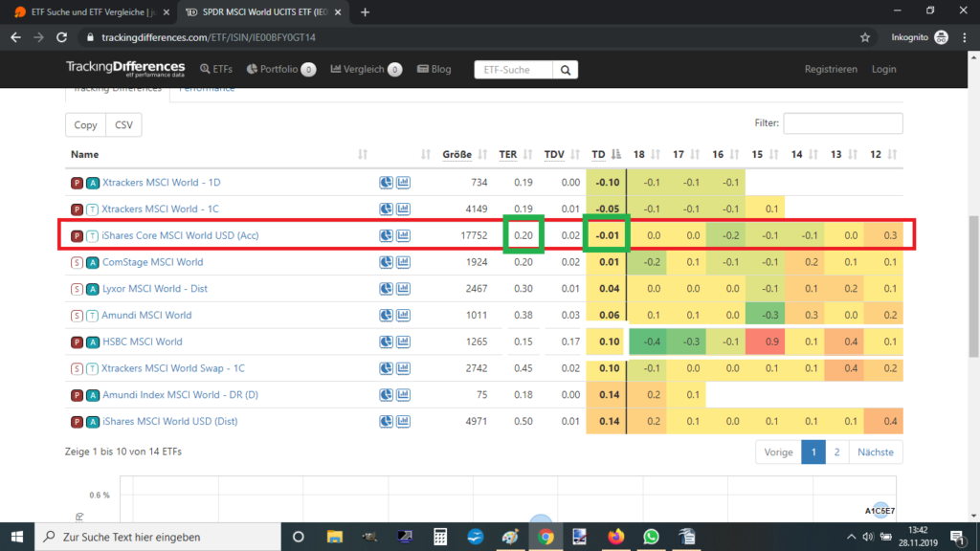Open new browser tab

365,11
